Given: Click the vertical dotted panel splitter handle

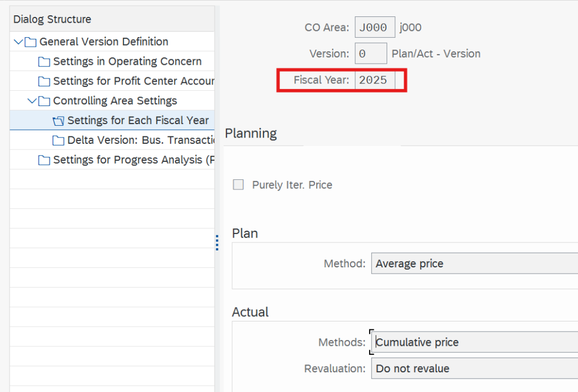Looking at the screenshot, I should tap(217, 243).
